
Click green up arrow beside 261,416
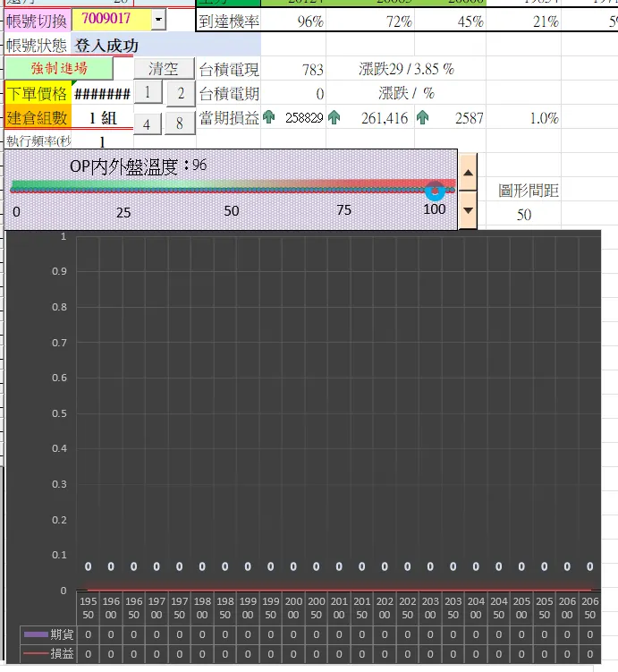[334, 117]
